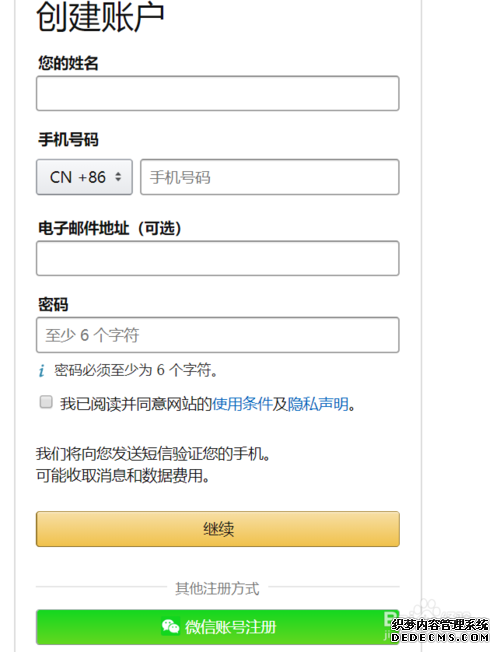Open the 隐私声明 privacy notice link
This screenshot has height=652, width=500.
tap(318, 404)
